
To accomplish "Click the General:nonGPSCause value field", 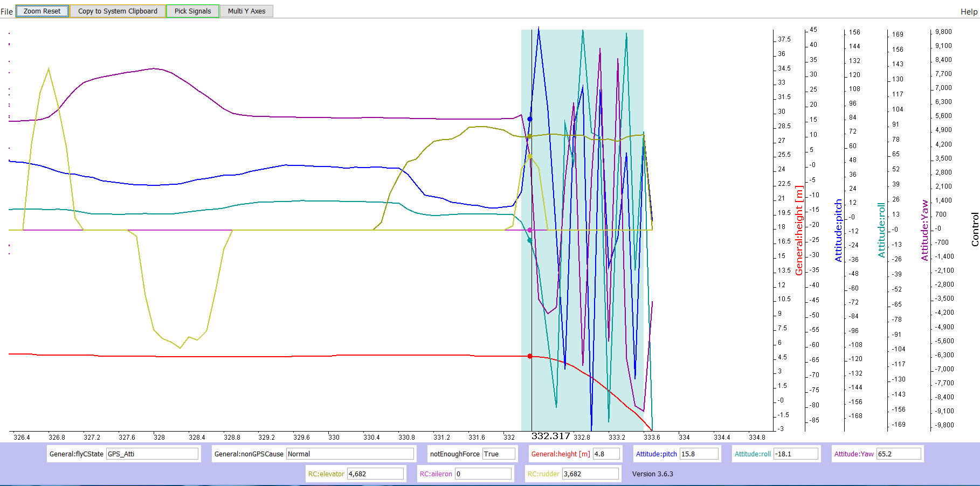I will click(x=350, y=454).
